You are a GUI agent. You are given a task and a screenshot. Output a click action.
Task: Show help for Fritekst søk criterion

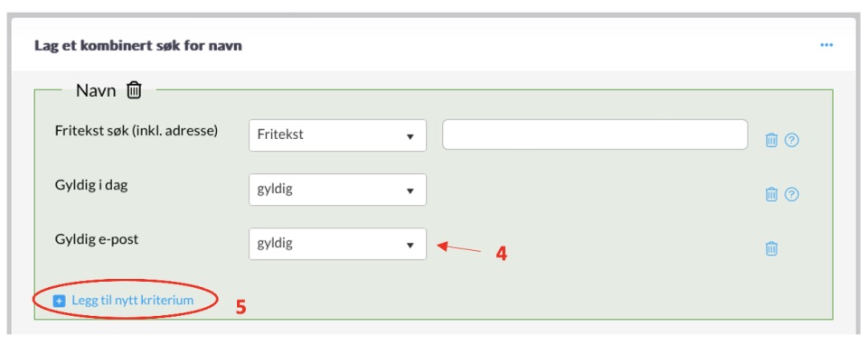(x=792, y=141)
